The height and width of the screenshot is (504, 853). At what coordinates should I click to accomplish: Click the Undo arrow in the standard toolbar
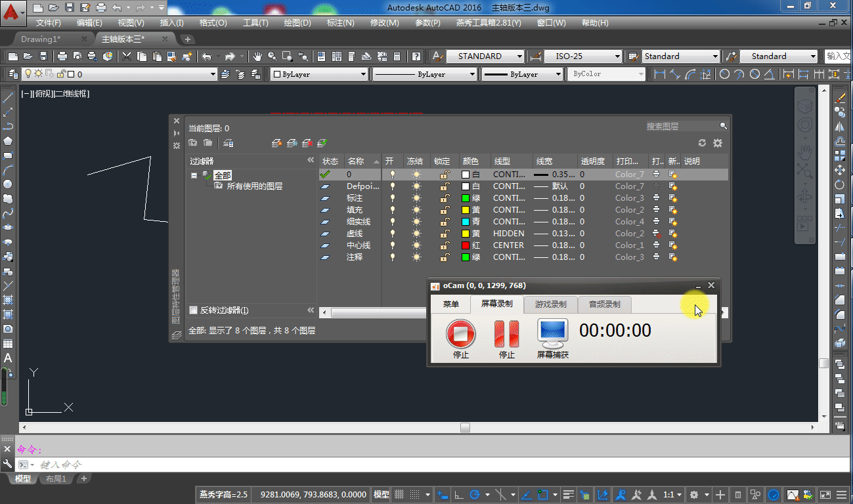click(x=206, y=56)
